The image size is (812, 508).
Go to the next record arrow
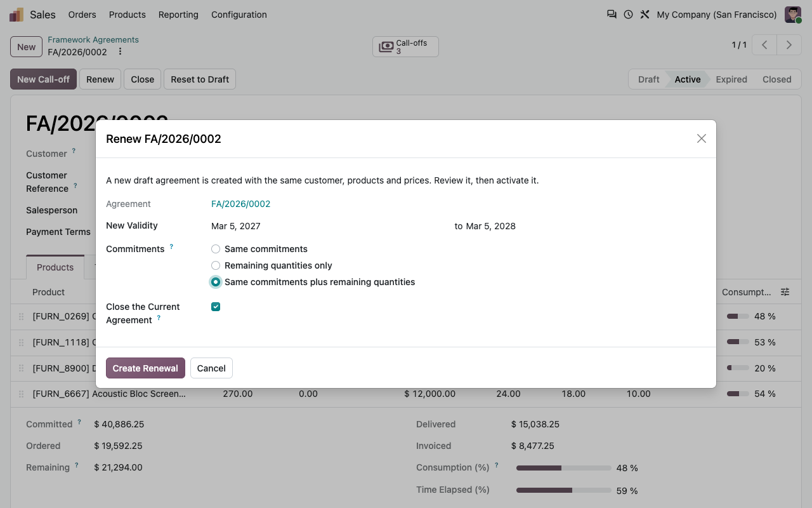click(789, 45)
